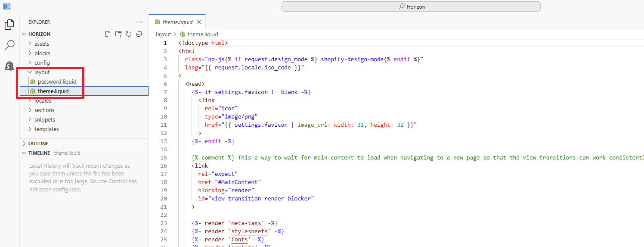
Task: Click the render 'fonts' line
Action: pyautogui.click(x=228, y=240)
